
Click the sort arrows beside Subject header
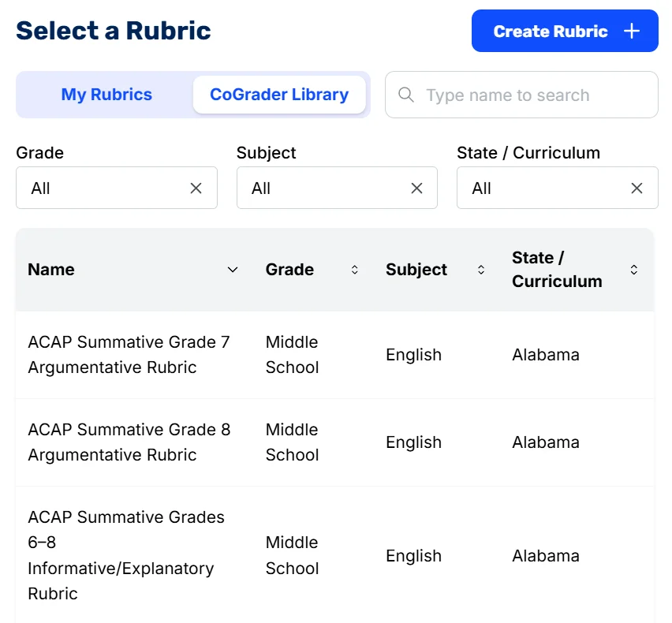[481, 269]
